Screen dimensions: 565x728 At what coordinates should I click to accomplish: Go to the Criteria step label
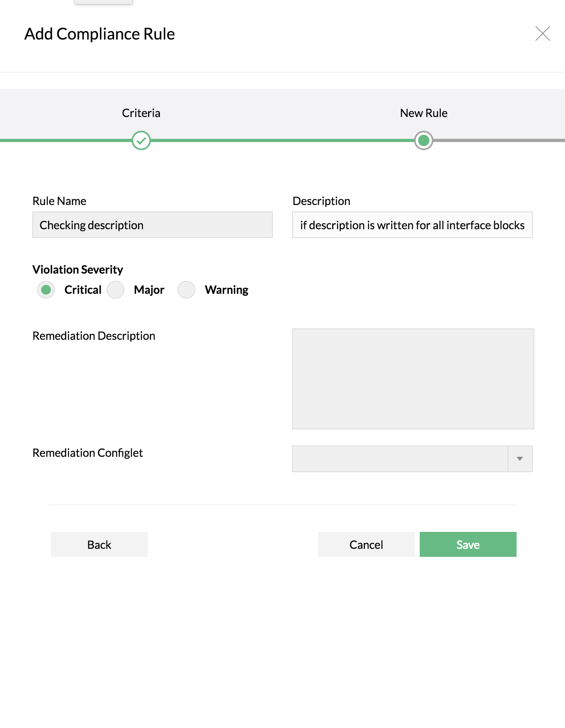[141, 113]
